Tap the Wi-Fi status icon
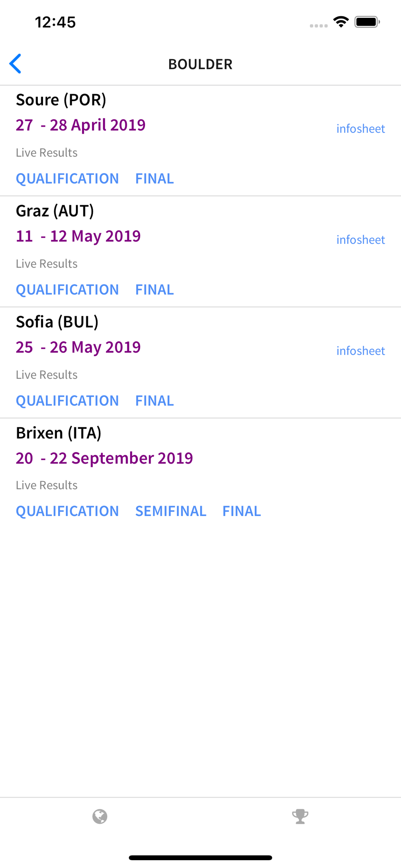Image resolution: width=401 pixels, height=868 pixels. click(x=341, y=22)
